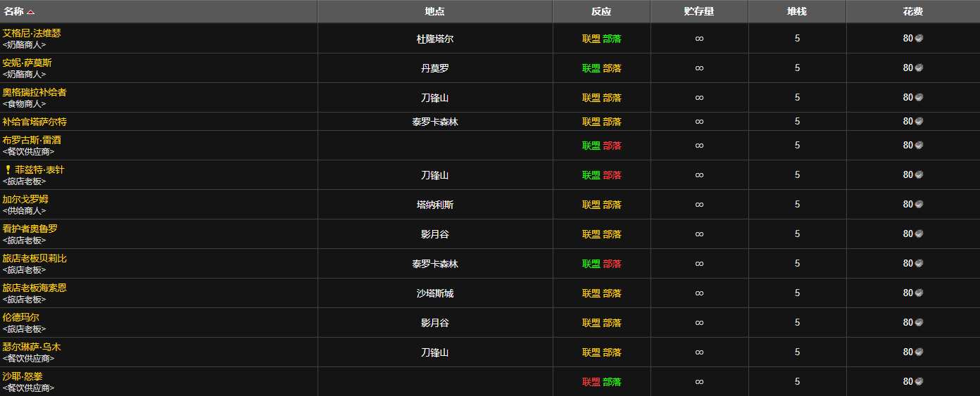Open the vendor link 伦德玛尔
The height and width of the screenshot is (396, 980).
[x=20, y=317]
